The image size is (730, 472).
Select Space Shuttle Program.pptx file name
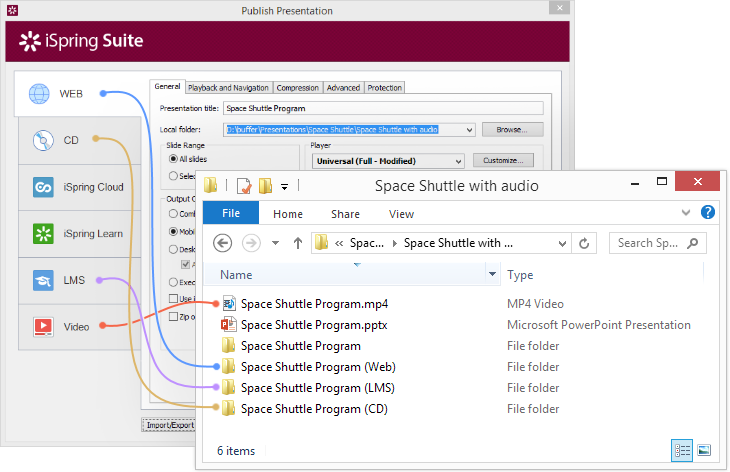coord(314,324)
